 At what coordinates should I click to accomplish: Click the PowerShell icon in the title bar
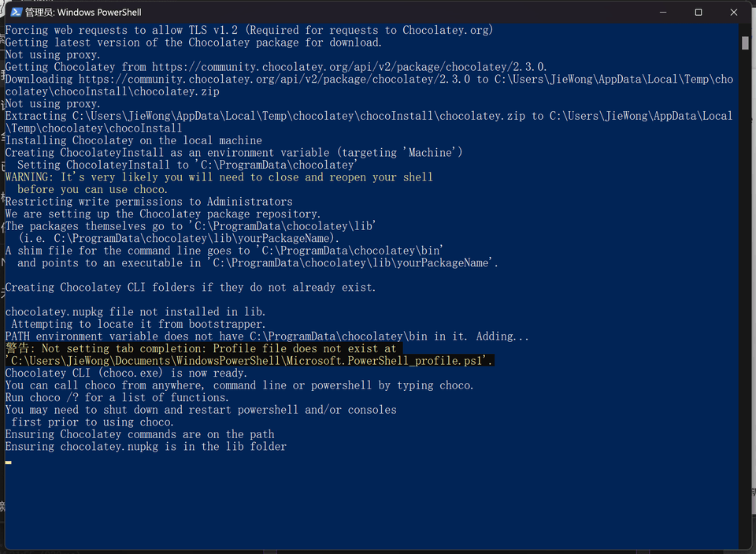13,12
